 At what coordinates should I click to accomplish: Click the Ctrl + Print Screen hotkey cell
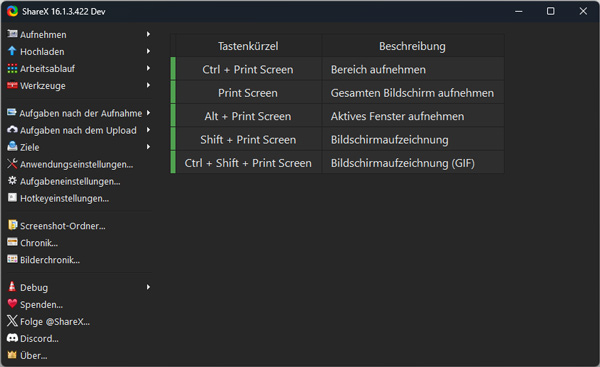(248, 69)
